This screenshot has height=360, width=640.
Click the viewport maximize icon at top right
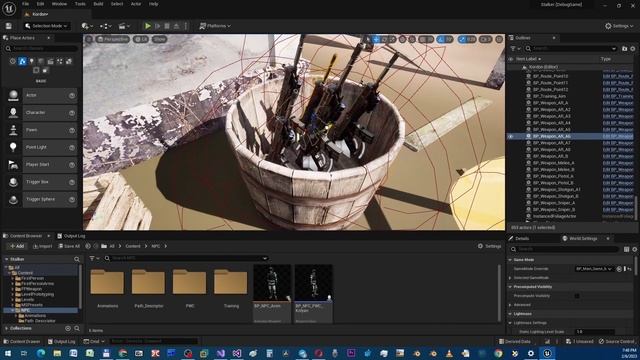(x=499, y=39)
